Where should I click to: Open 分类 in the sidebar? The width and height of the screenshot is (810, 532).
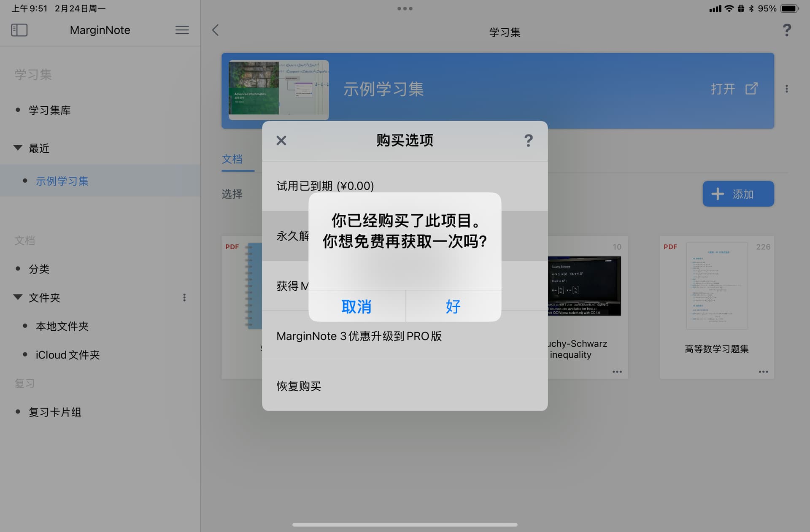pyautogui.click(x=39, y=269)
